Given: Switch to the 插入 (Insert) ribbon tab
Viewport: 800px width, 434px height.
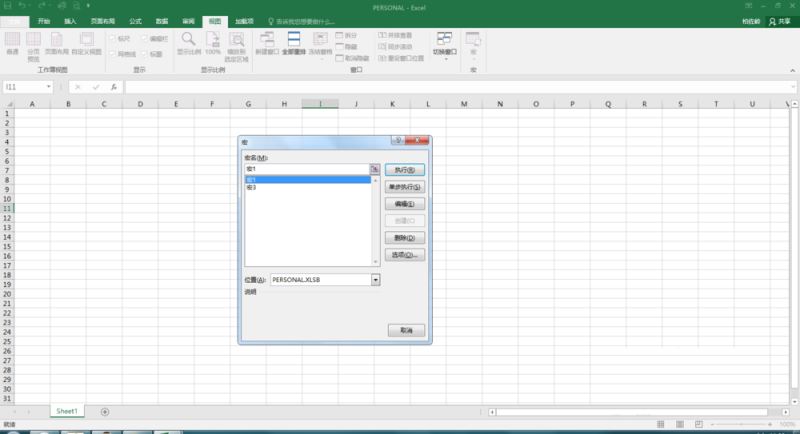Looking at the screenshot, I should (70, 21).
